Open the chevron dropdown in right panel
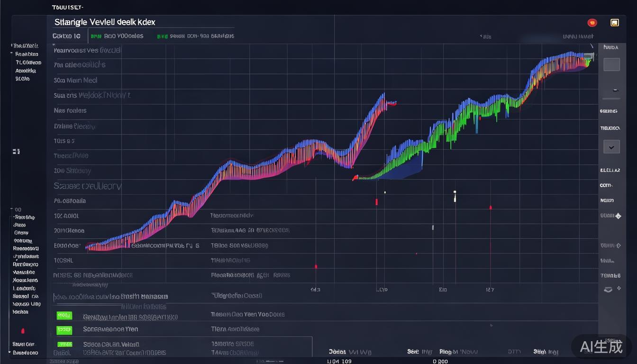 coord(611,147)
